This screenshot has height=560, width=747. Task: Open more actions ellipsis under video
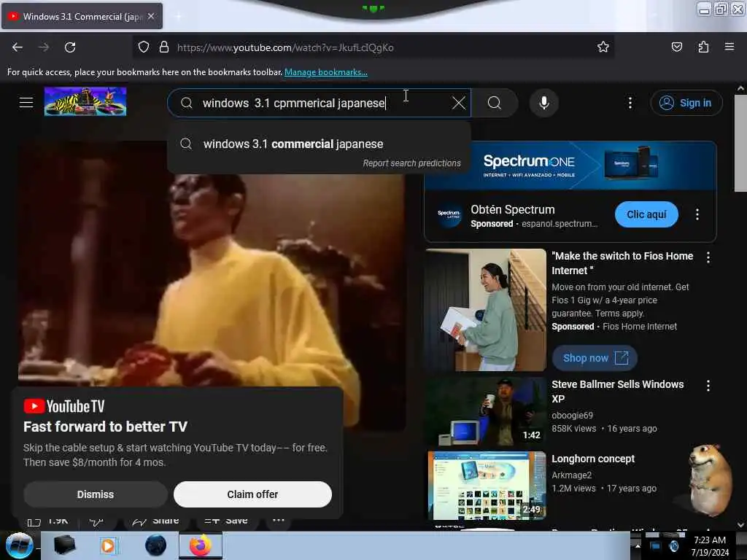(279, 520)
